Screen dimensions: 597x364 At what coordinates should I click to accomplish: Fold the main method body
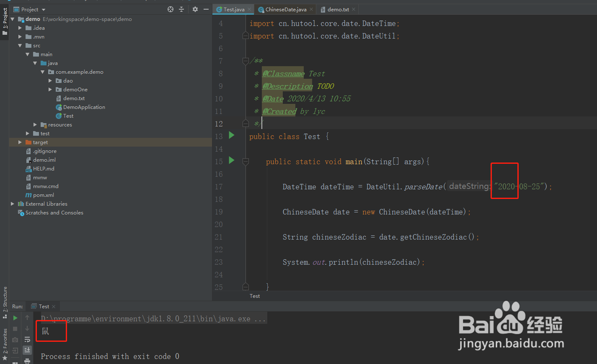246,162
